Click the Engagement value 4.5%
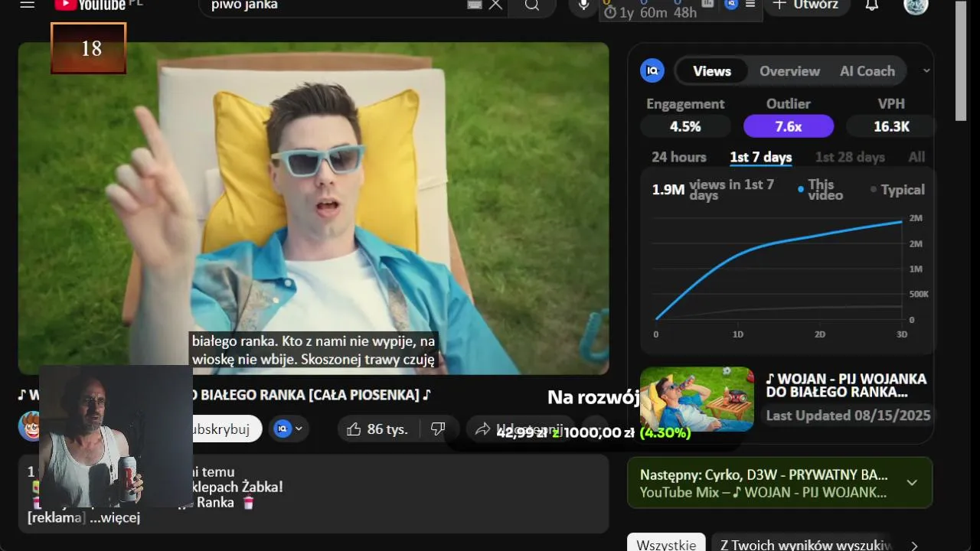The height and width of the screenshot is (551, 980). [685, 126]
